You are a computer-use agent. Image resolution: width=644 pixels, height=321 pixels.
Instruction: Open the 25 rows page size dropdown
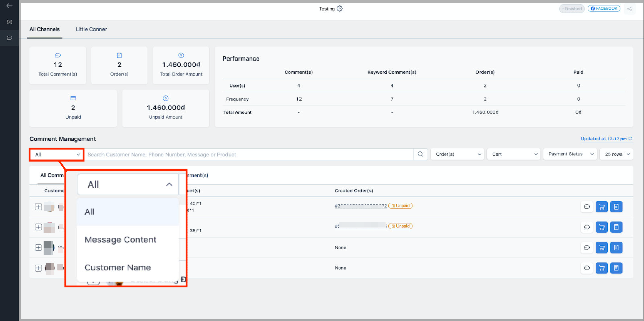coord(617,154)
